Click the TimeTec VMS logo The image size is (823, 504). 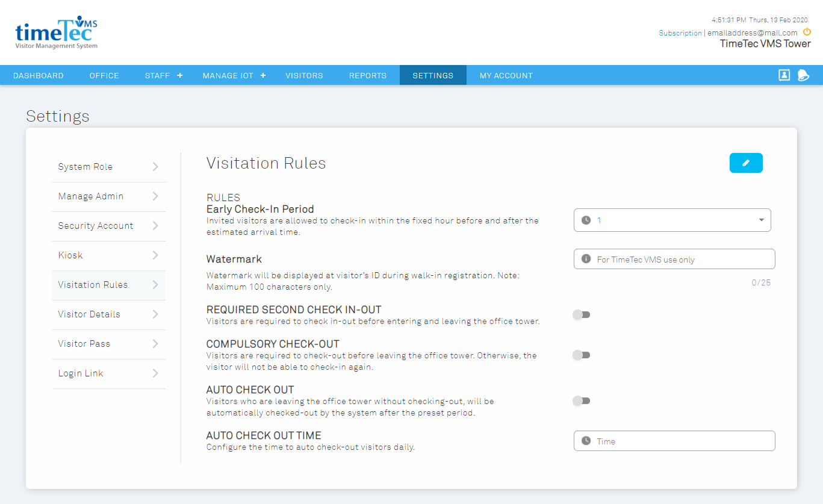point(56,34)
